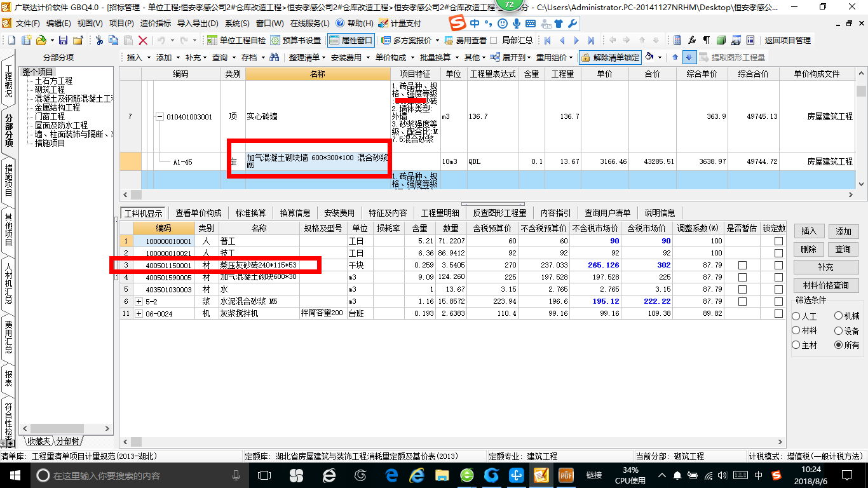Open 导入导出(D) menu
Image resolution: width=868 pixels, height=488 pixels.
[x=198, y=24]
